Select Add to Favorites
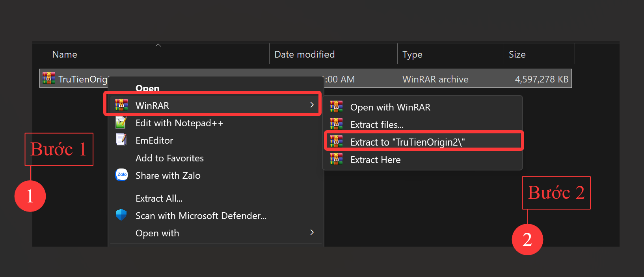Viewport: 644px width, 277px height. (x=169, y=158)
